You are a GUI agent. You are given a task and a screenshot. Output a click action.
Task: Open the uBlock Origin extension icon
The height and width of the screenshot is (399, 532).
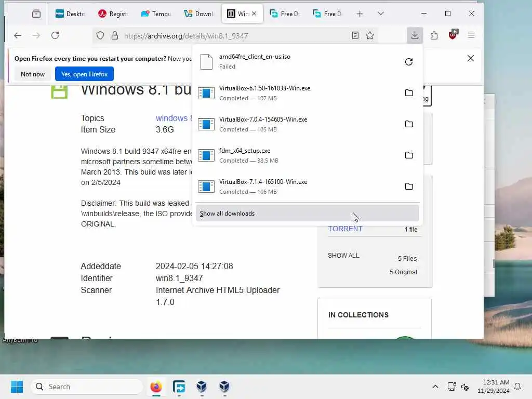pos(453,35)
